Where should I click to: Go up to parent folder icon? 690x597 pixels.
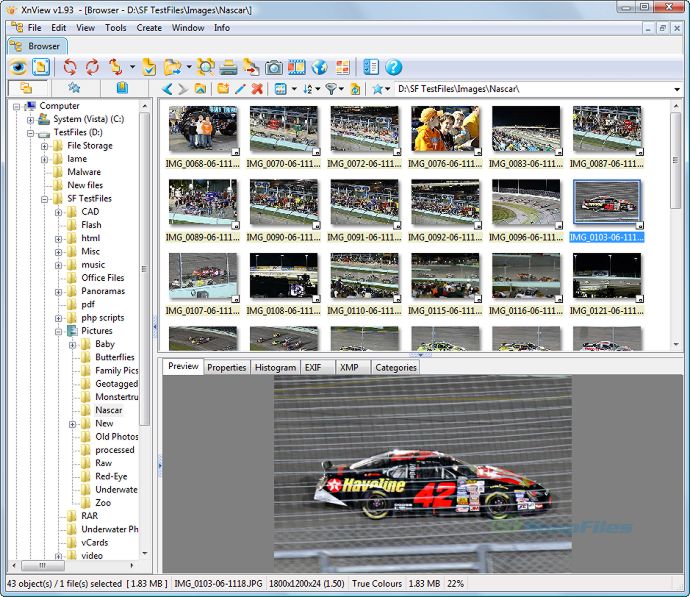[x=200, y=89]
